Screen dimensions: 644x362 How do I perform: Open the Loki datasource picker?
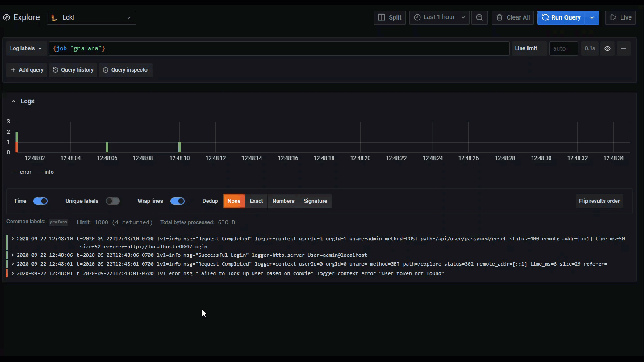pyautogui.click(x=91, y=17)
